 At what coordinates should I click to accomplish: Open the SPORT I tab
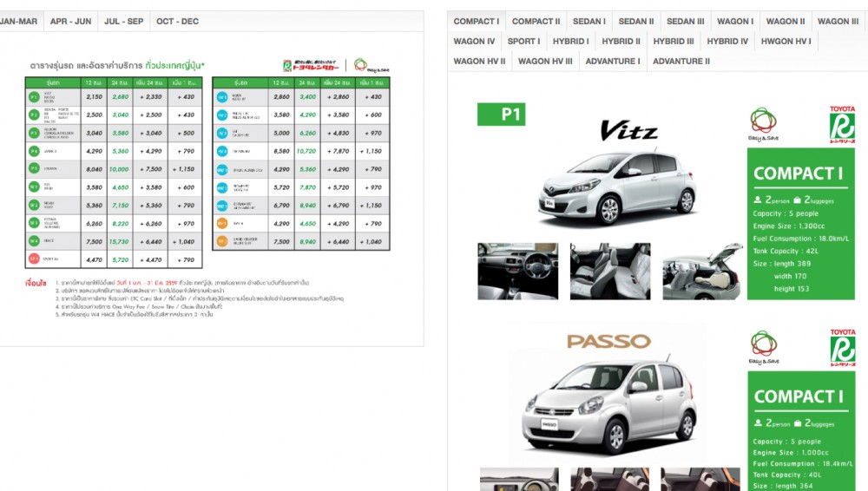[x=523, y=41]
